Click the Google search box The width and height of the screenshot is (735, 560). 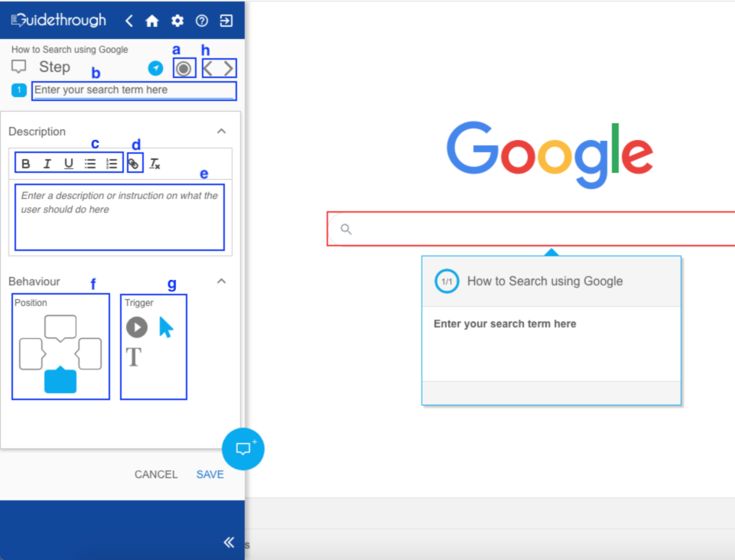pyautogui.click(x=531, y=229)
